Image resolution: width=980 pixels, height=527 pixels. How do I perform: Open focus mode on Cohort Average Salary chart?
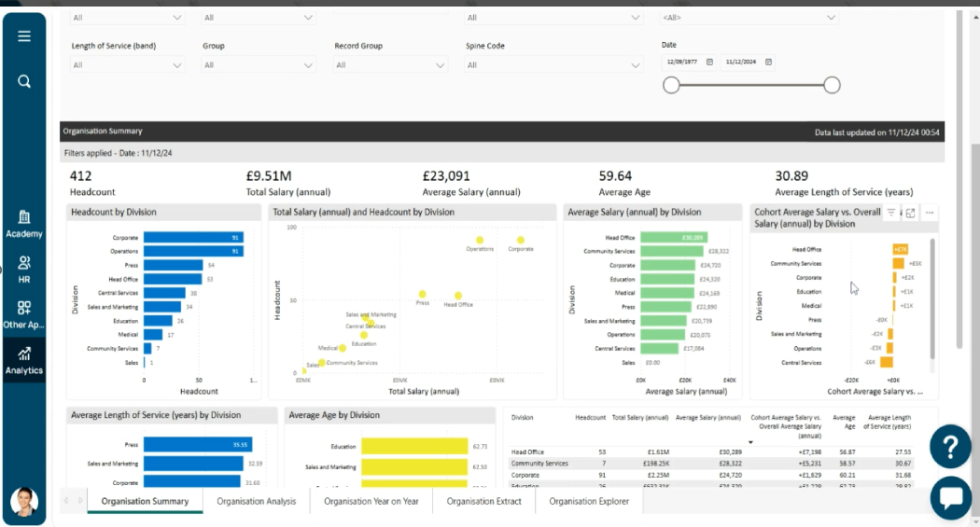(911, 213)
